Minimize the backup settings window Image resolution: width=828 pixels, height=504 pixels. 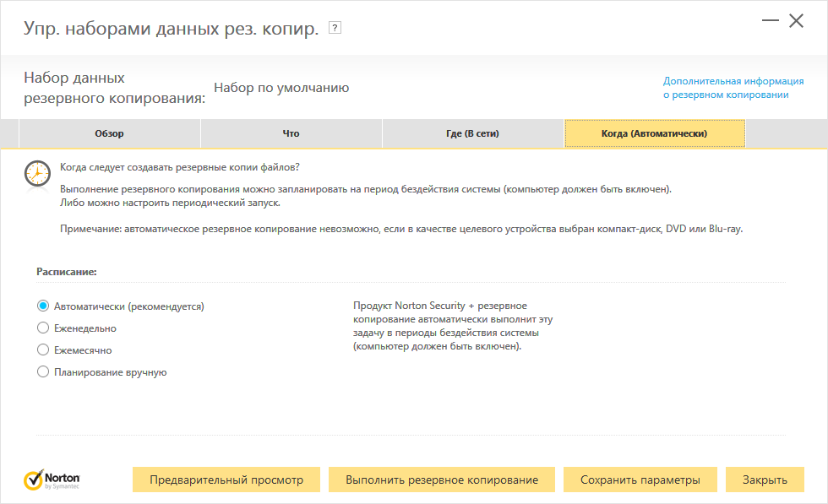pos(771,21)
